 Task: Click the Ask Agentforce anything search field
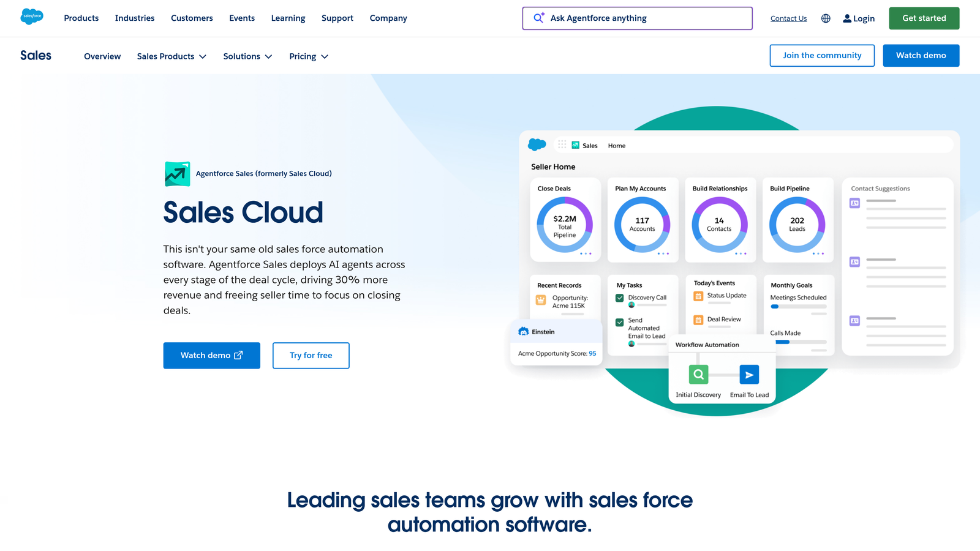pos(638,18)
